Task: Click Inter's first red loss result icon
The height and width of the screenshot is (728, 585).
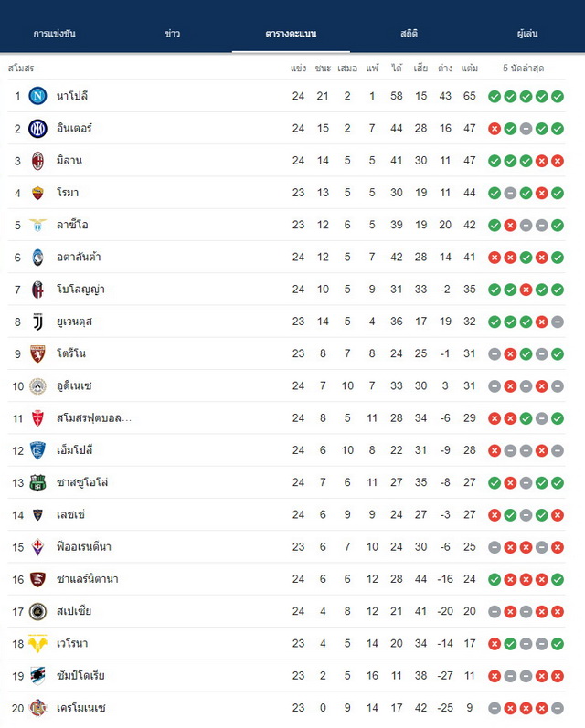Action: [495, 129]
